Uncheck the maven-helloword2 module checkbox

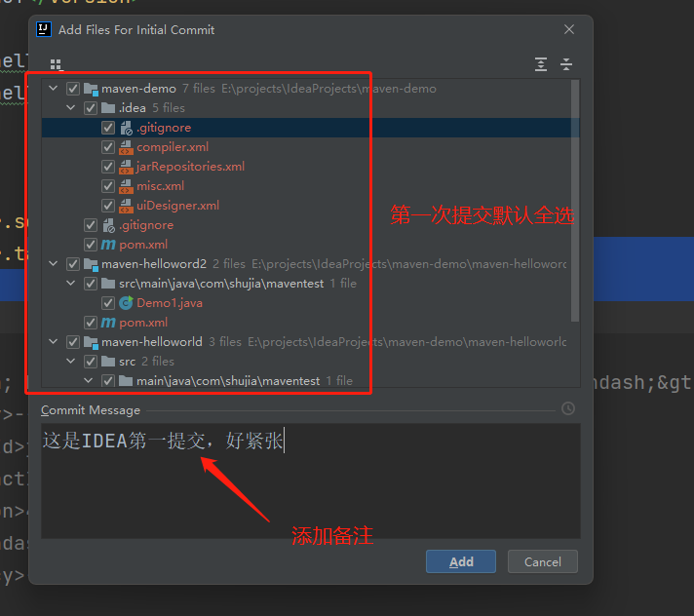73,264
